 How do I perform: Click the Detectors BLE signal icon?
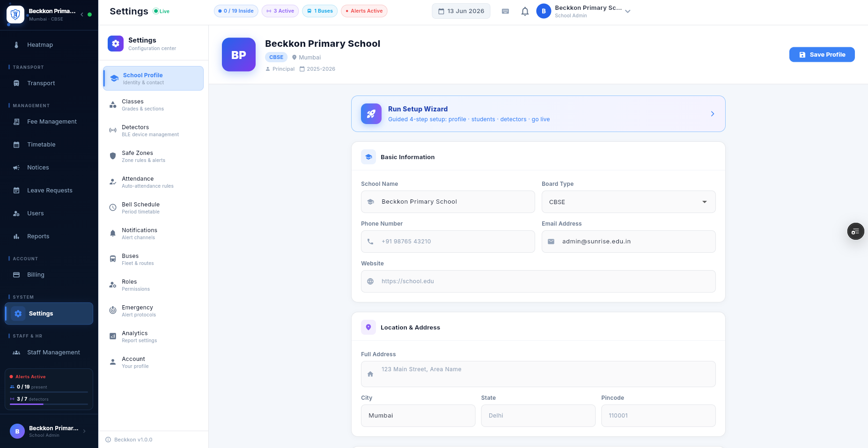pos(113,131)
